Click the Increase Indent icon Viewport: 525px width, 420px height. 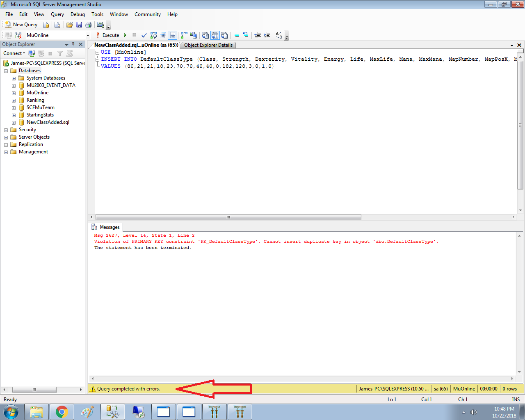pyautogui.click(x=267, y=35)
